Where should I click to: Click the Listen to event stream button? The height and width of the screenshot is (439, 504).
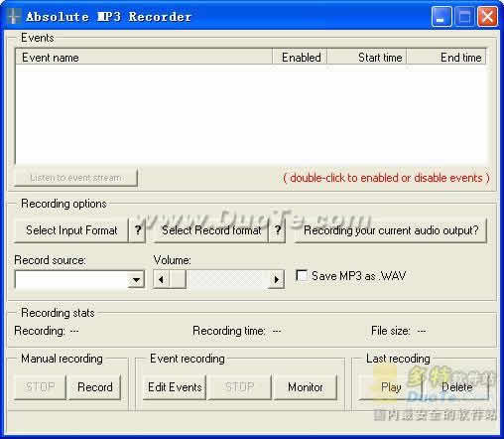(75, 178)
